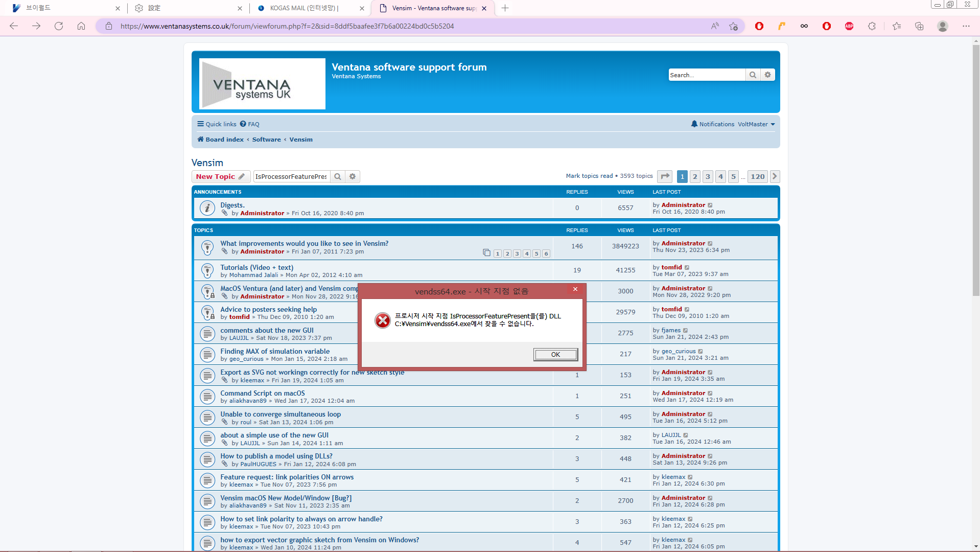View last post icon by fjames
Image resolution: width=980 pixels, height=552 pixels.
pos(686,330)
